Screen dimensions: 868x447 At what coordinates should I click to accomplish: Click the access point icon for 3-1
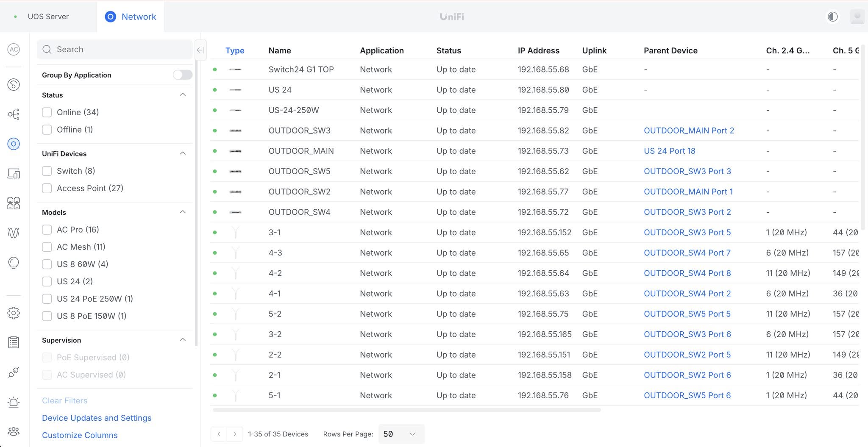(235, 232)
